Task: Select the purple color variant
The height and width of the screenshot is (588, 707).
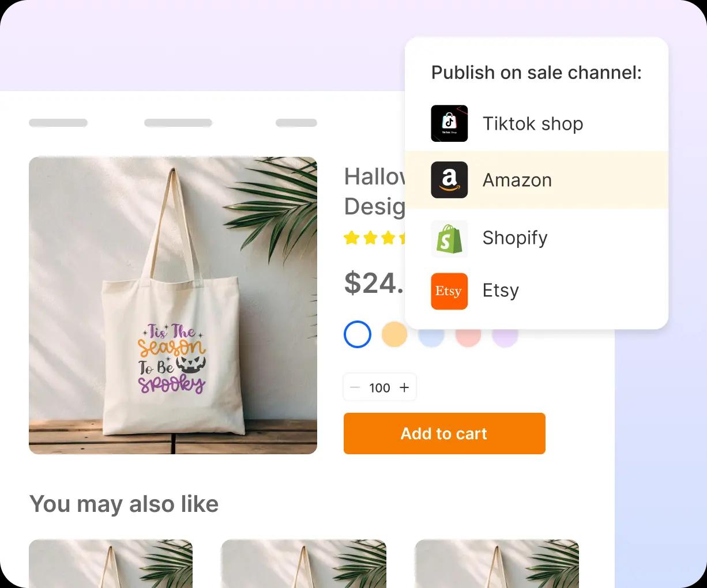Action: pos(505,334)
